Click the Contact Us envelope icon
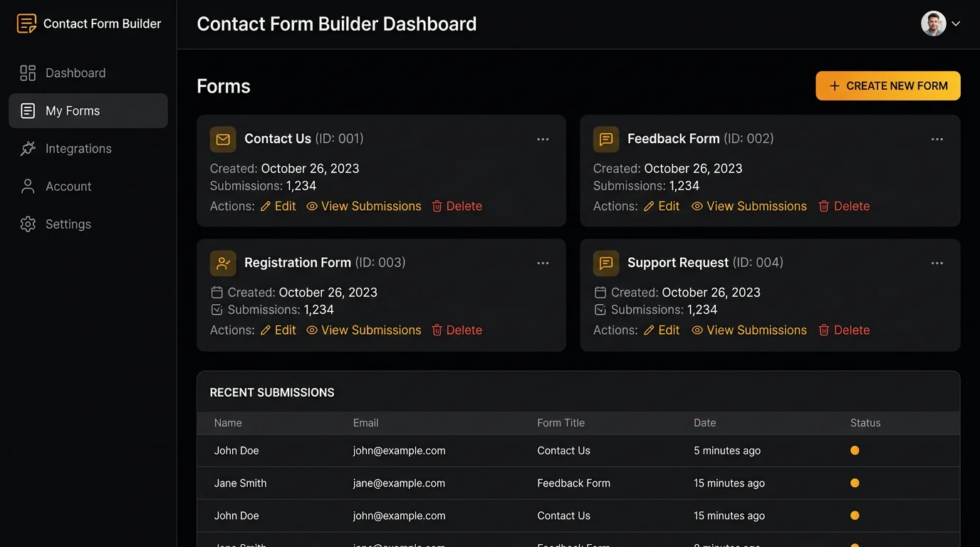 (x=223, y=140)
